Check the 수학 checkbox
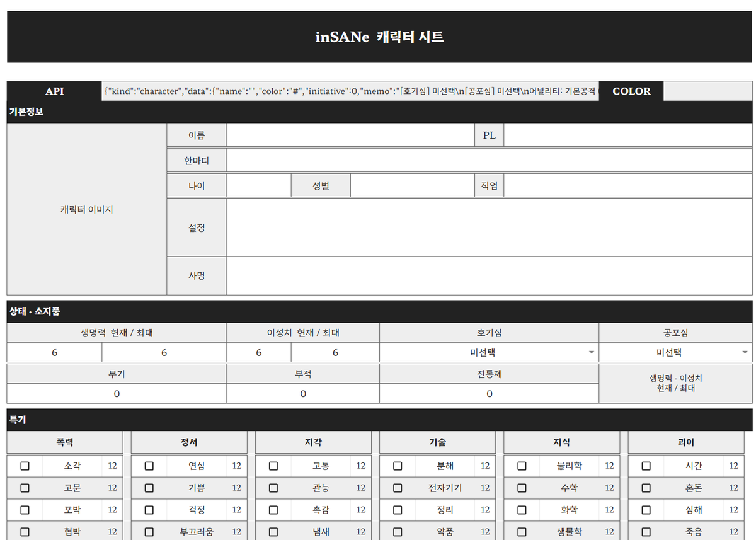 pos(522,488)
